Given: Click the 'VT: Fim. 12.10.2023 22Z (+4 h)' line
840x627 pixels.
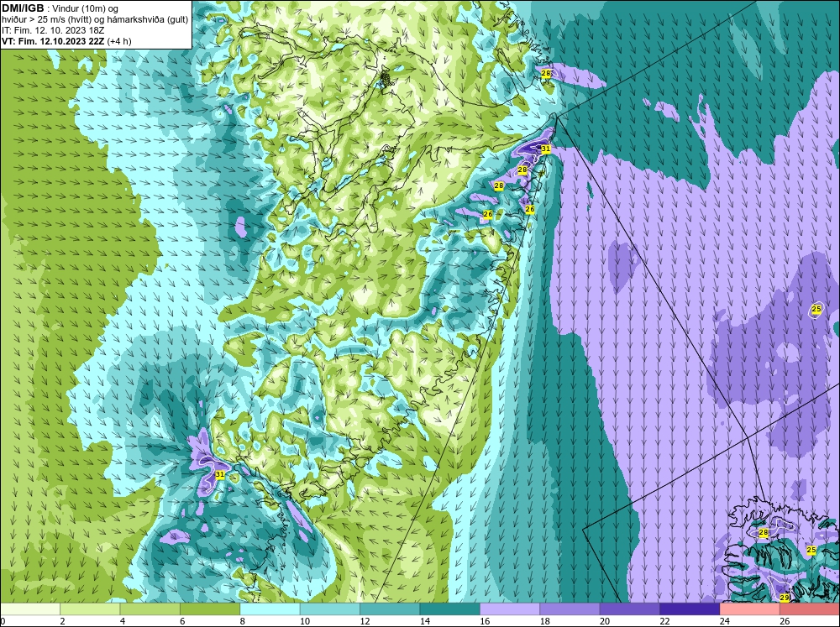Looking at the screenshot, I should [66, 41].
